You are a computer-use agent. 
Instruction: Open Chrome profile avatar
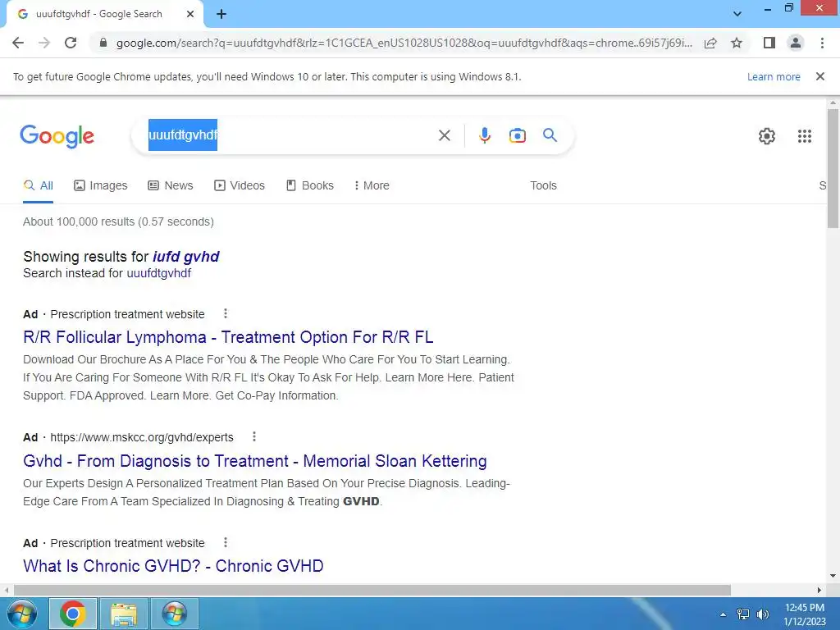[x=796, y=43]
